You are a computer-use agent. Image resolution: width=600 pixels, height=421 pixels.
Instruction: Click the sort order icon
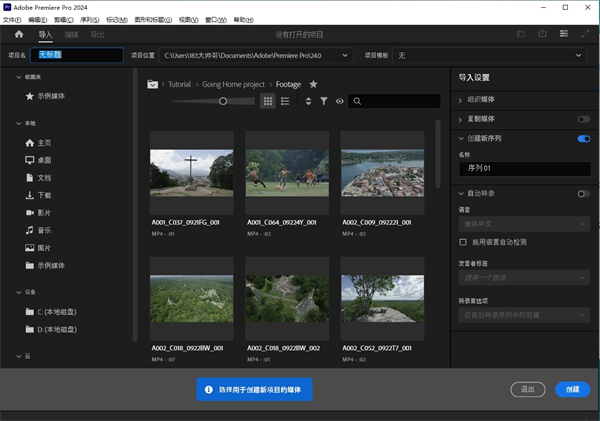tap(308, 101)
